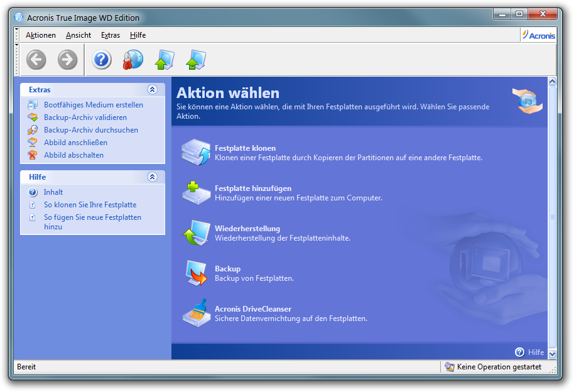Launch Acronis DriveCleanser
The width and height of the screenshot is (574, 392).
253,309
